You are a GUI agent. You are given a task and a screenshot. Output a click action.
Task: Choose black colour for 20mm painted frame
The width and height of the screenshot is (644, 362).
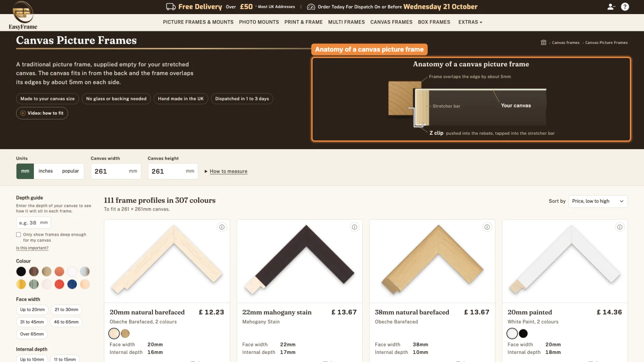click(523, 333)
